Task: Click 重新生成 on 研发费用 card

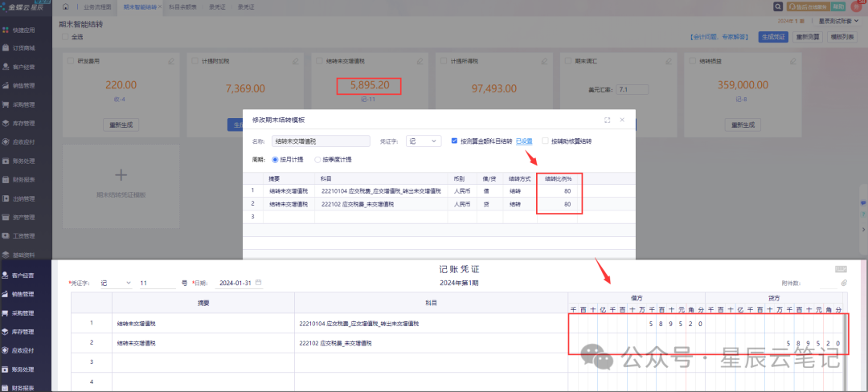Action: [121, 125]
